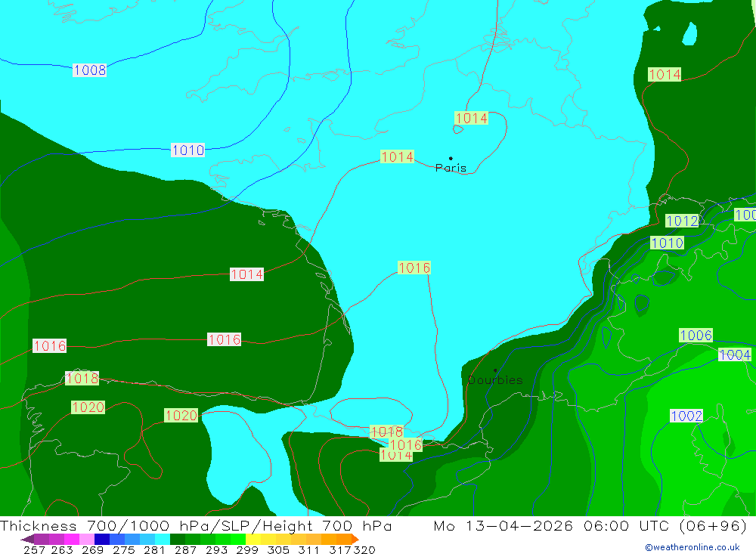Click the 1016 label at the left map edge
Image resolution: width=756 pixels, height=554 pixels.
(x=50, y=345)
